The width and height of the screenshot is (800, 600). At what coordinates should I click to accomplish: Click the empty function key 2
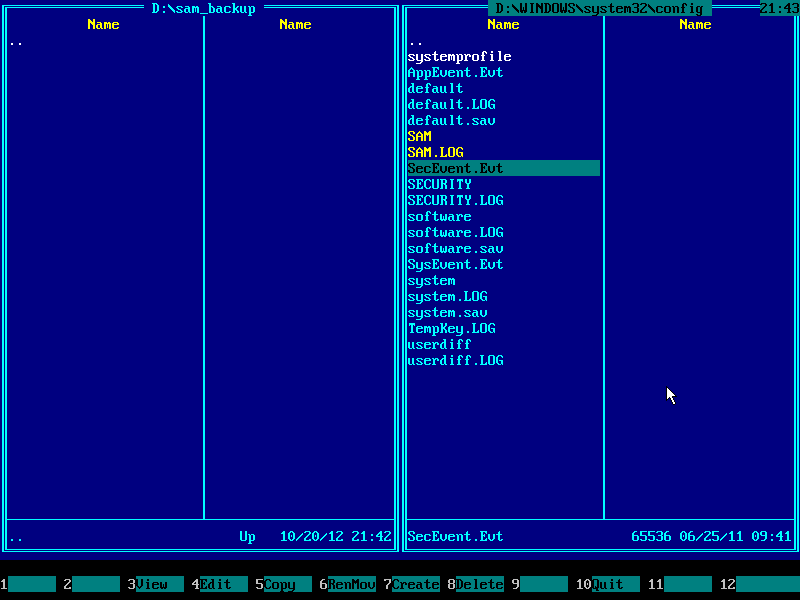click(x=92, y=584)
